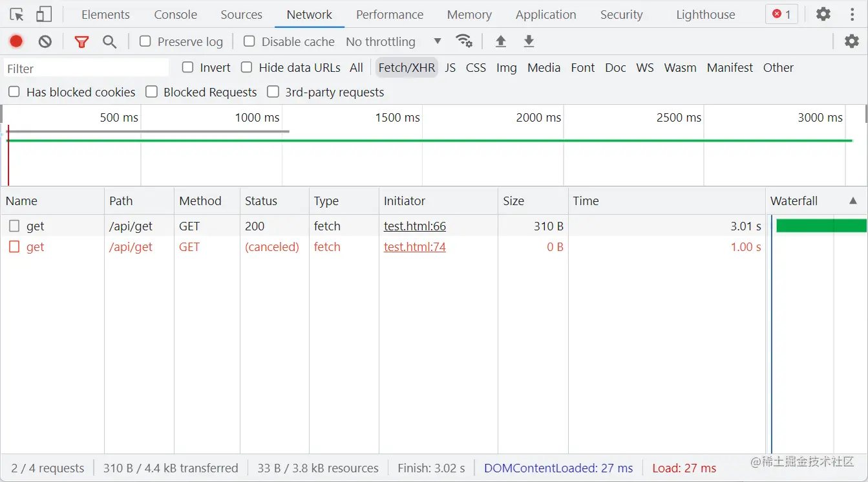Image resolution: width=868 pixels, height=482 pixels.
Task: Import a HAR file
Action: (x=500, y=41)
